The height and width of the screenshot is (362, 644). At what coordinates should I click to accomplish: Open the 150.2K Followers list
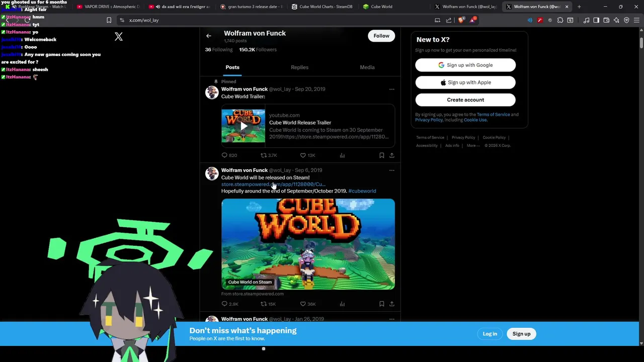click(258, 50)
